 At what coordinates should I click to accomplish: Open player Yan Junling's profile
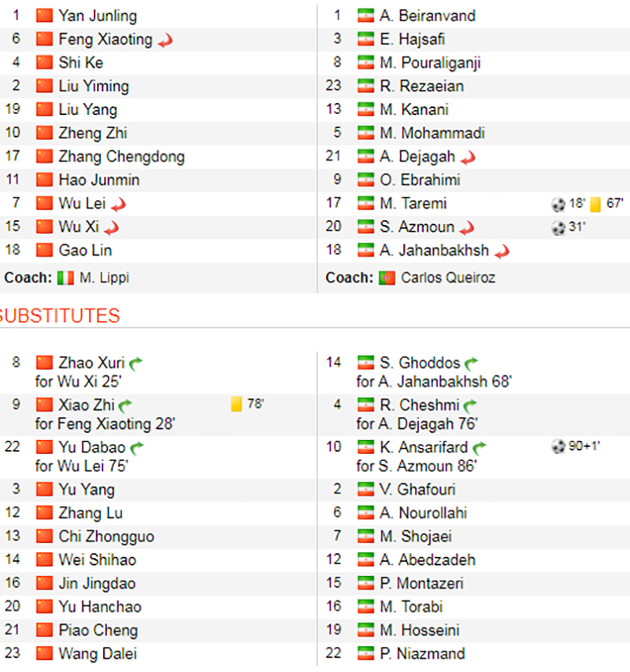coord(97,16)
